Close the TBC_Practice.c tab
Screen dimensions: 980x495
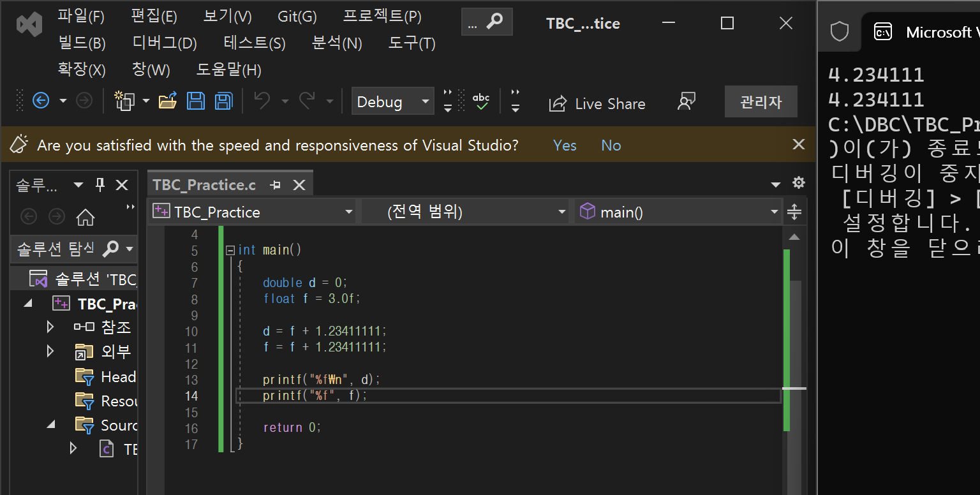point(299,185)
